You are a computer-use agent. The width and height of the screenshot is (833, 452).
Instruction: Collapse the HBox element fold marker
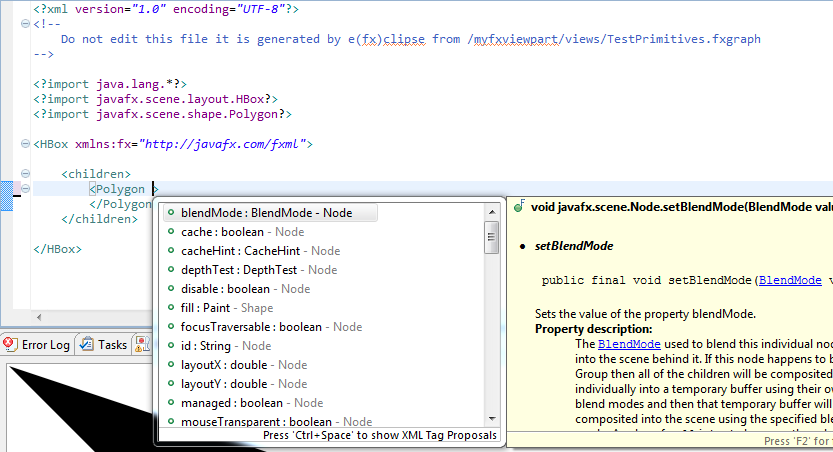[26, 144]
